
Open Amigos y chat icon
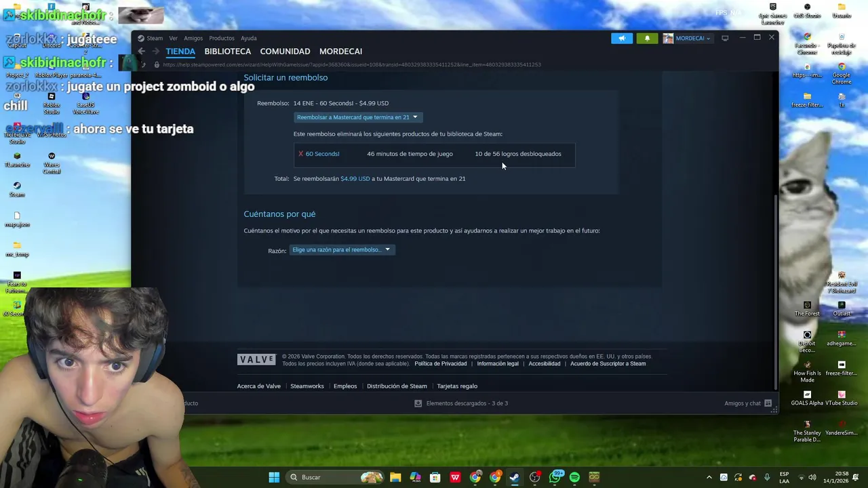coord(768,403)
